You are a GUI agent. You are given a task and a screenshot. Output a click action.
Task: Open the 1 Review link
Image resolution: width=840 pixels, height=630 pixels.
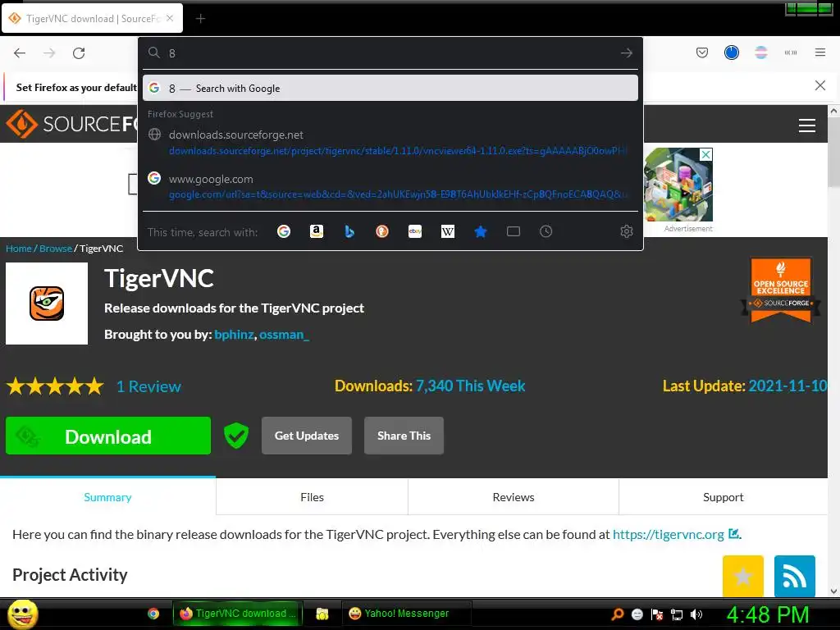149,386
